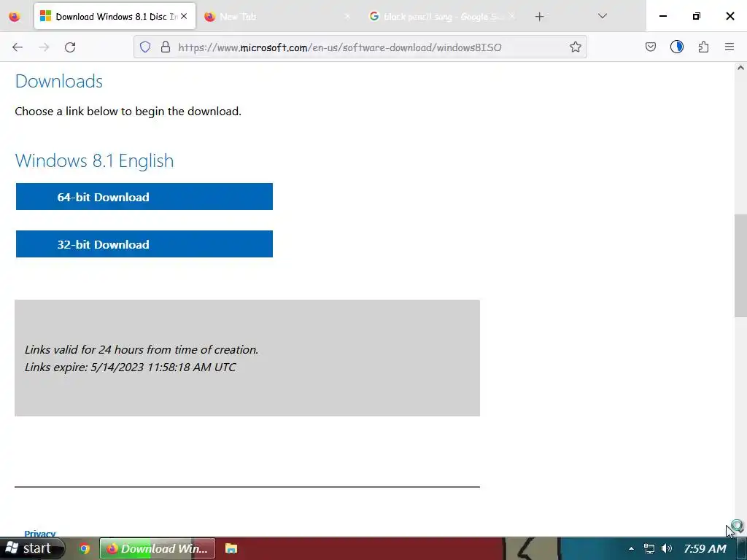The image size is (747, 560).
Task: Open the Firefox account icon
Action: pyautogui.click(x=677, y=47)
